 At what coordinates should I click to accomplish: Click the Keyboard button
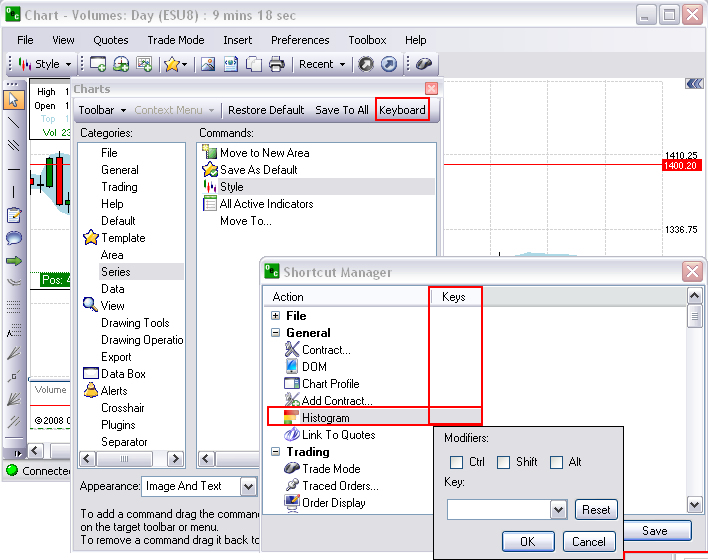[x=402, y=110]
